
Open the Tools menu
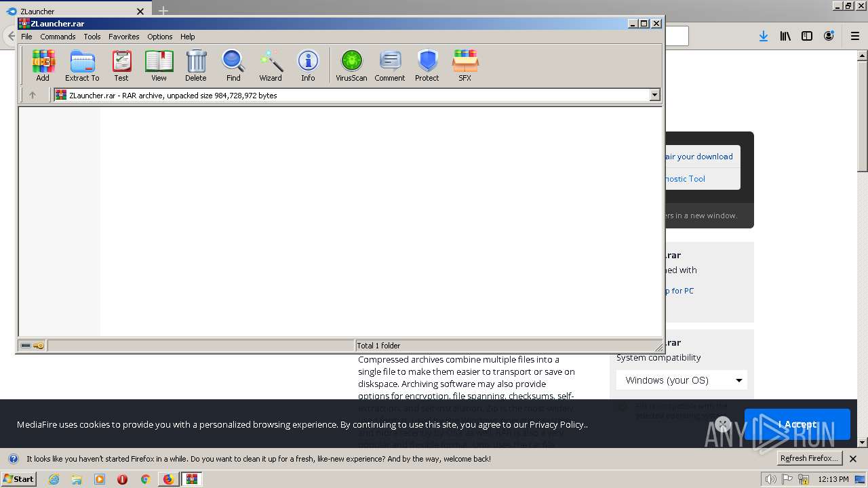pyautogui.click(x=92, y=37)
